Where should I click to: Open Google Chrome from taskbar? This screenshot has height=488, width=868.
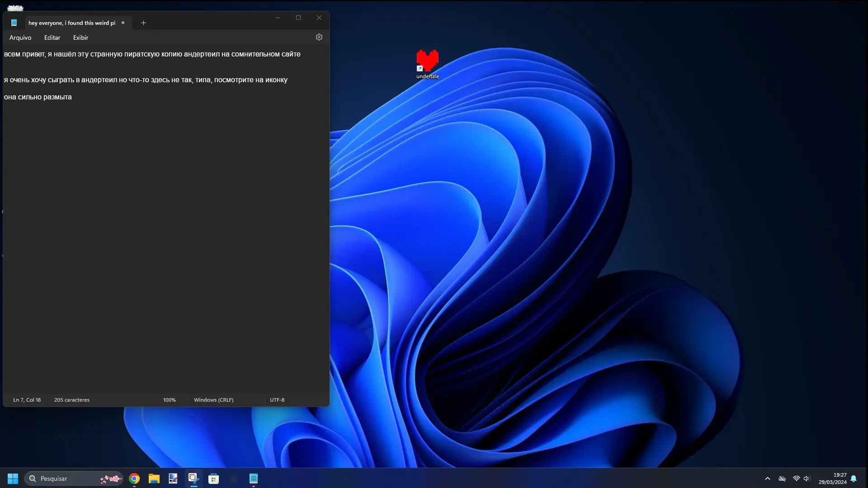pyautogui.click(x=134, y=479)
